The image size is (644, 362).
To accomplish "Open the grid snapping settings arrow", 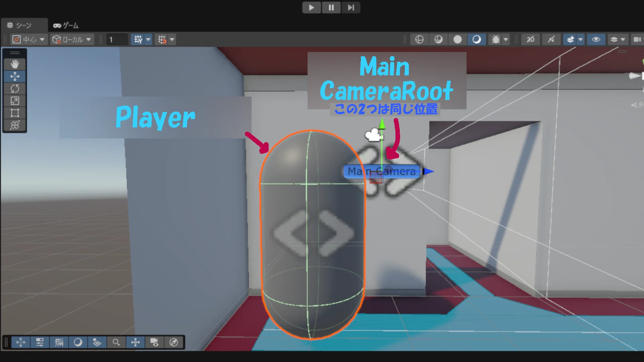I will pos(172,40).
